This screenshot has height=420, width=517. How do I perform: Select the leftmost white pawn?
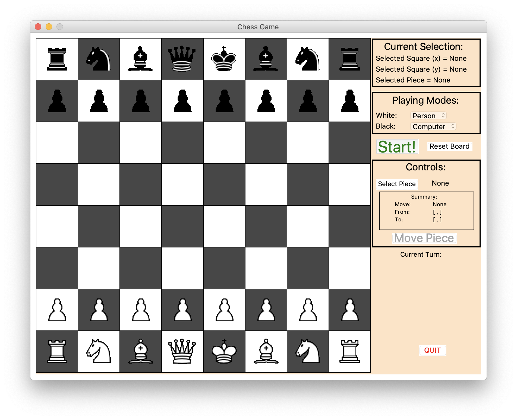(x=57, y=309)
